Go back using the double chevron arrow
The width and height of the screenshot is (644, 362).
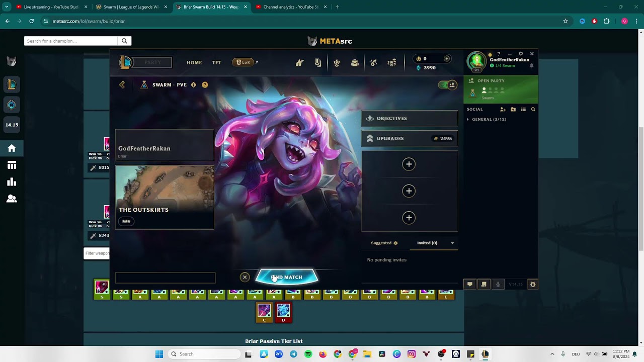point(122,85)
